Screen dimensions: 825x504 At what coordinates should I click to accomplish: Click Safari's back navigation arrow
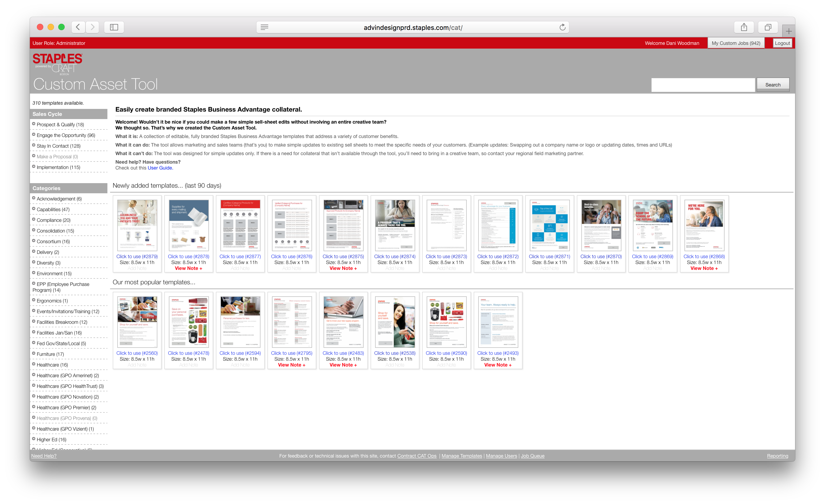point(78,27)
